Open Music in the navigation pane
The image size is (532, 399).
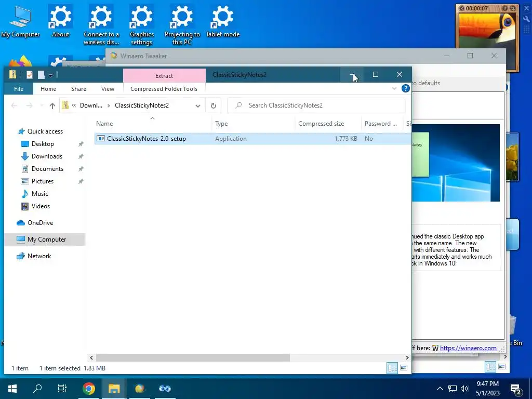coord(39,194)
